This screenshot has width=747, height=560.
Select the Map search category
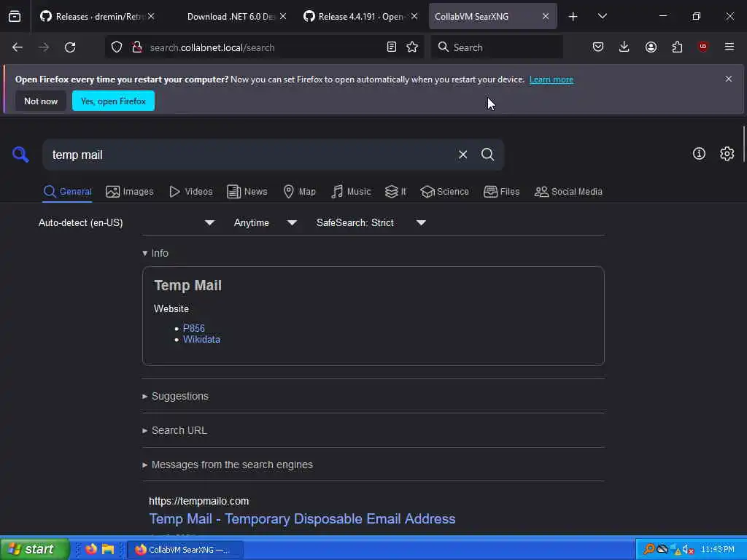(299, 192)
